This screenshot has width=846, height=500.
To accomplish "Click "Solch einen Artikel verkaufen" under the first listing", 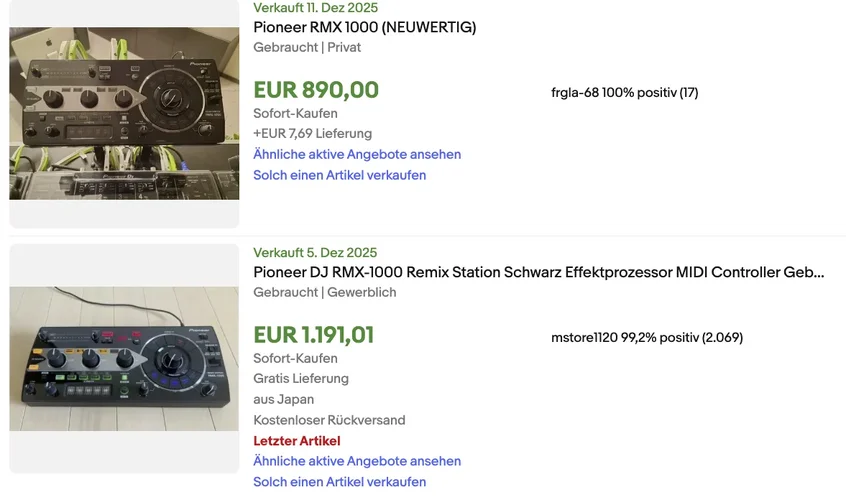I will (x=339, y=175).
